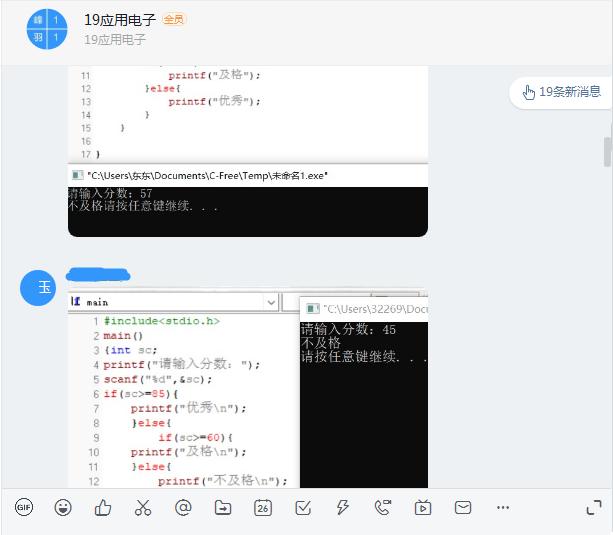Open the send file folder icon
This screenshot has height=535, width=613.
pos(223,508)
